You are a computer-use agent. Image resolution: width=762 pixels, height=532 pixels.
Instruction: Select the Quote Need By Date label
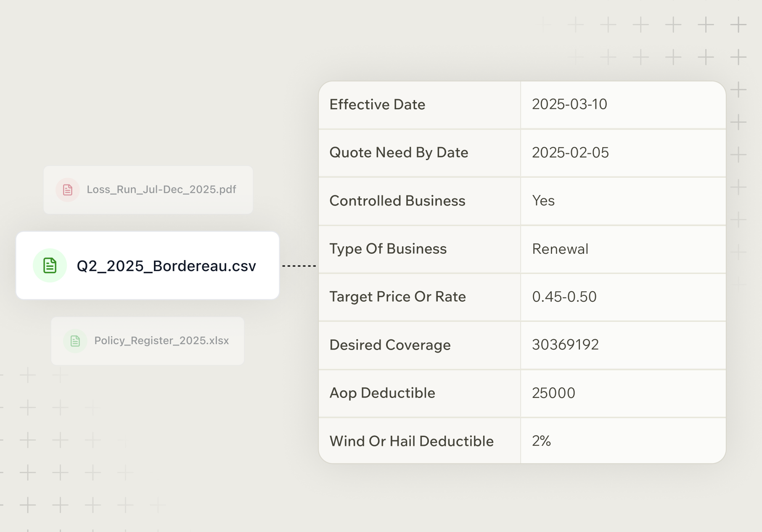pos(399,153)
